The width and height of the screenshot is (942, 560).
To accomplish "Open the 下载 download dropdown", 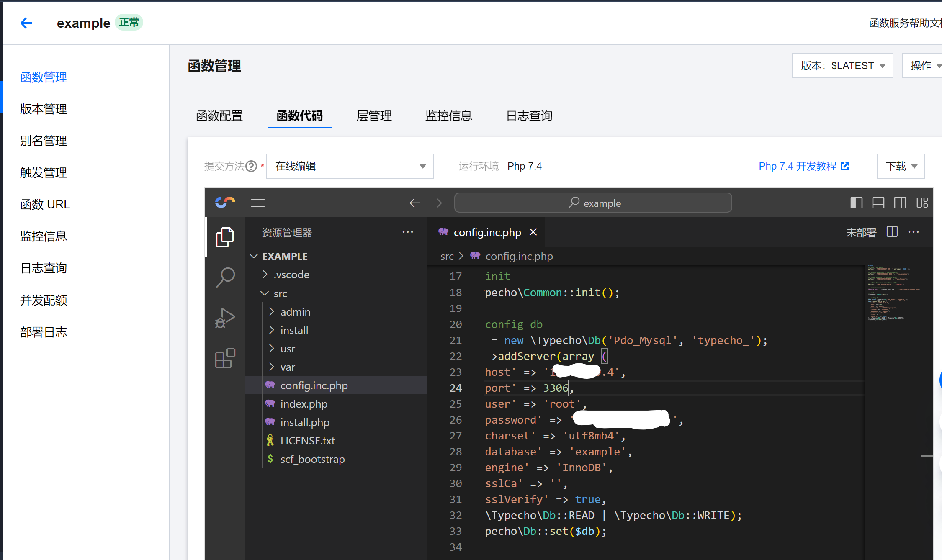I will click(901, 166).
